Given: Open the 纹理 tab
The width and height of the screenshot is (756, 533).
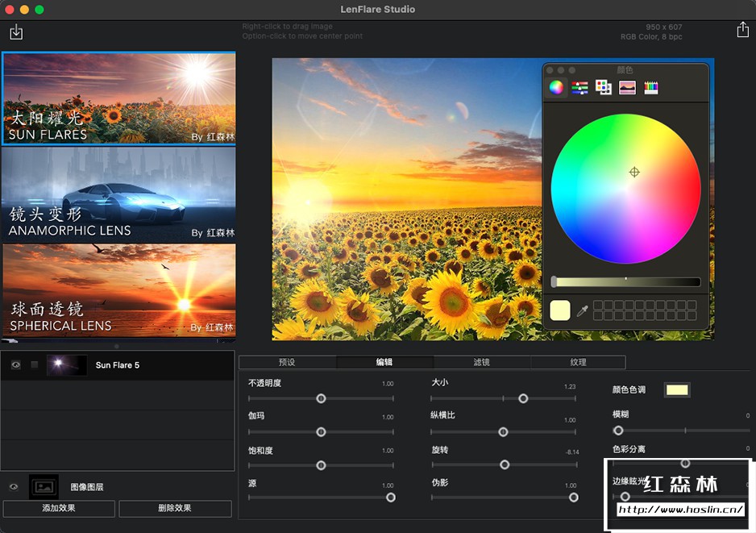Looking at the screenshot, I should (x=578, y=362).
